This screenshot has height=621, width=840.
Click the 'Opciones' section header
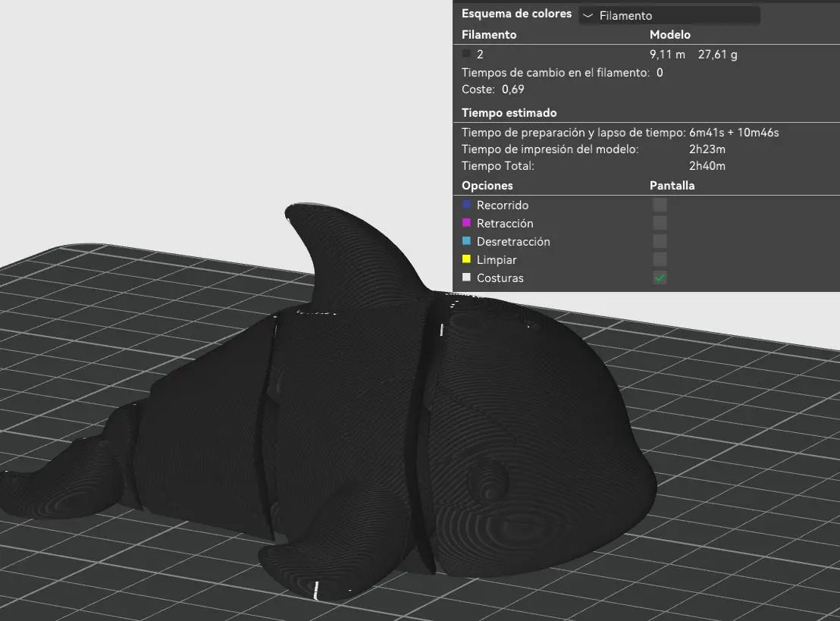pos(487,186)
